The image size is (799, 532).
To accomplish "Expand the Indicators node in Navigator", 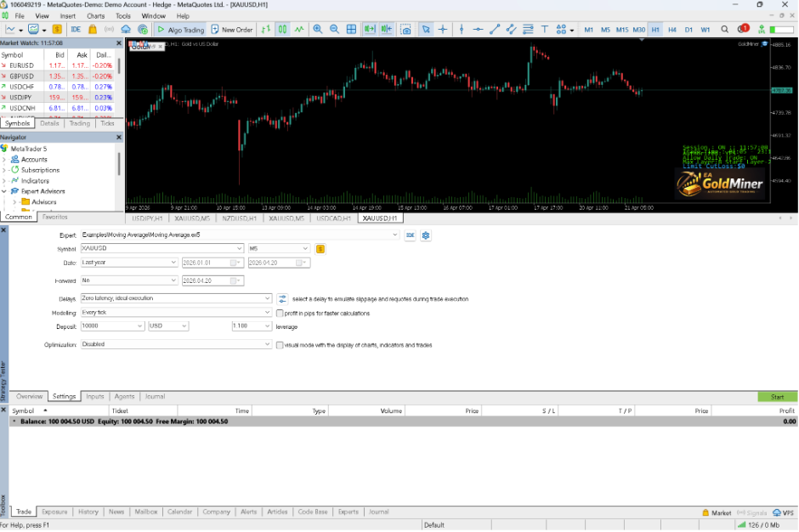I will [4, 181].
